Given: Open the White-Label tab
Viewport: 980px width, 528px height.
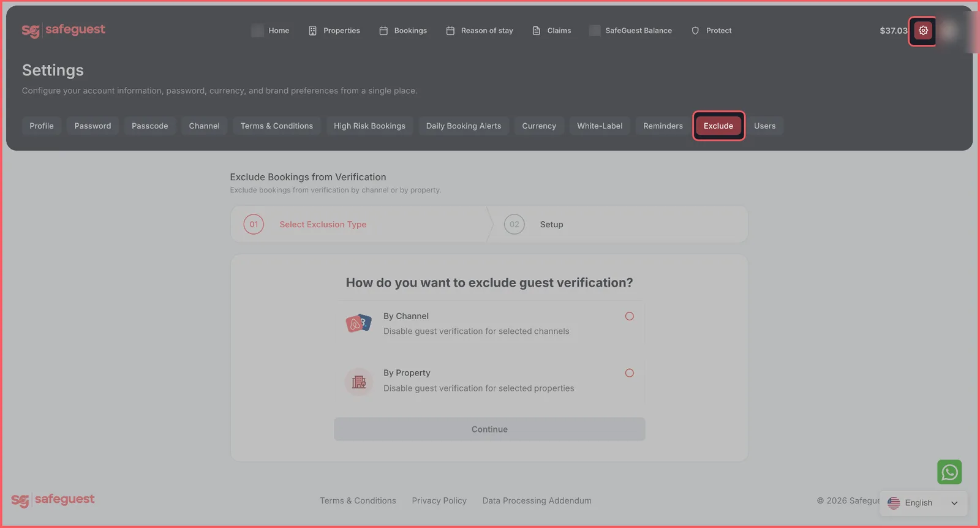Looking at the screenshot, I should click(600, 126).
